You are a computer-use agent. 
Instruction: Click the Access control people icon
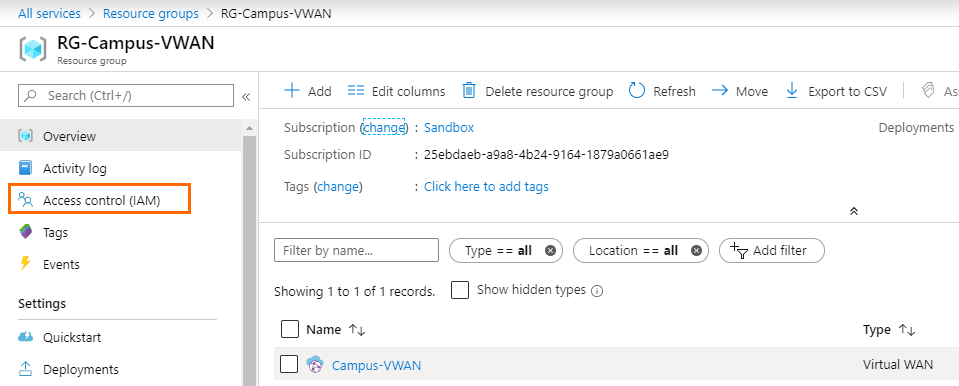(26, 200)
